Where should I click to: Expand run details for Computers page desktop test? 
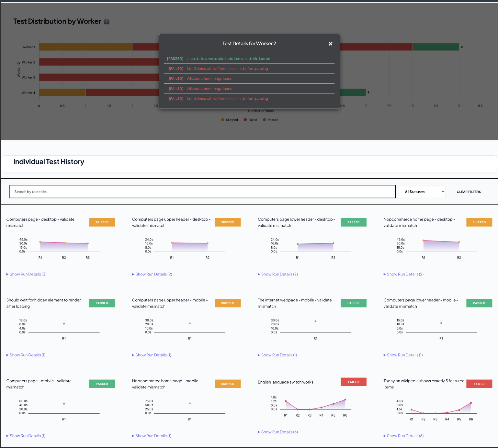28,274
